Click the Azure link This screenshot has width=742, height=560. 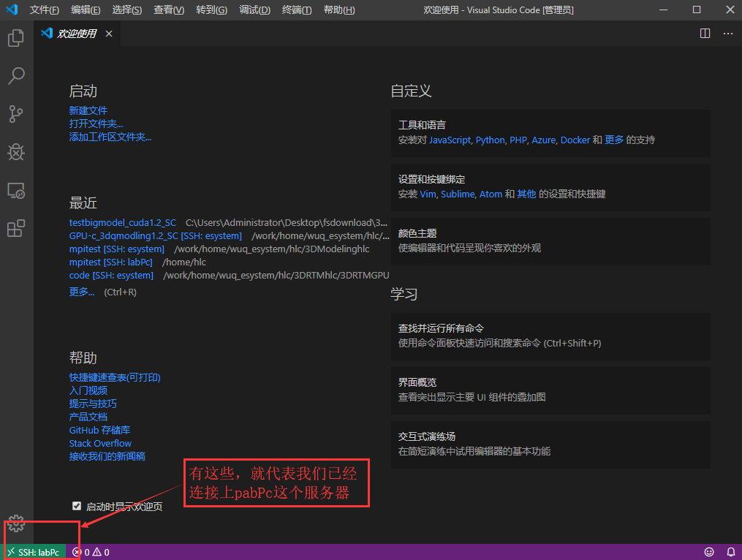click(544, 140)
